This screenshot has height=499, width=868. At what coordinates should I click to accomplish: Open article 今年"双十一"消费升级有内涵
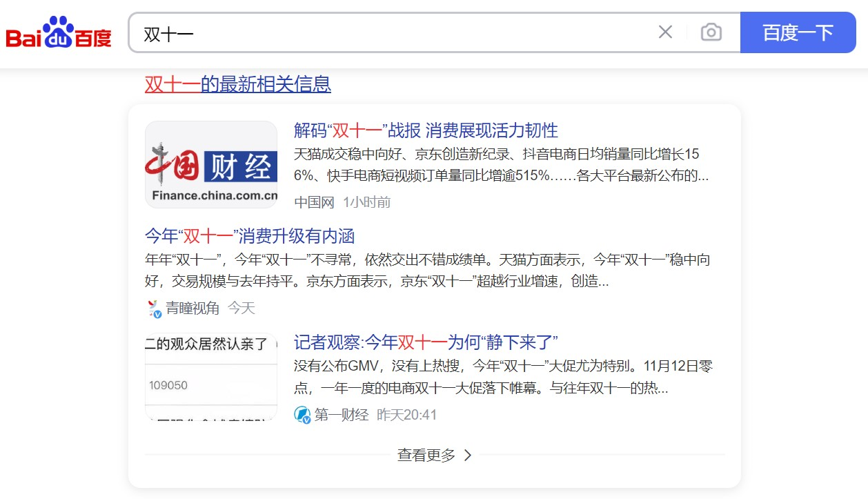[250, 236]
